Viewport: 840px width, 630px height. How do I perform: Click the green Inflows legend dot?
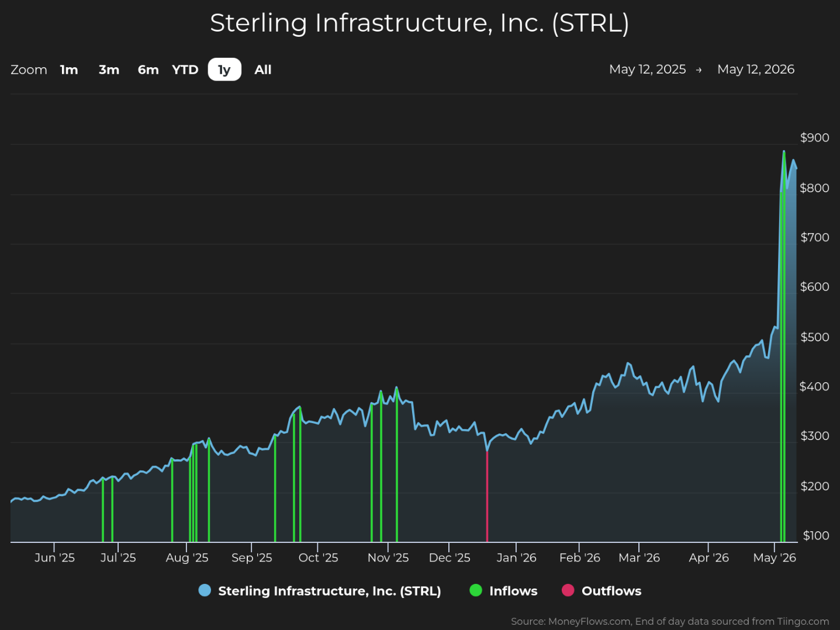476,590
